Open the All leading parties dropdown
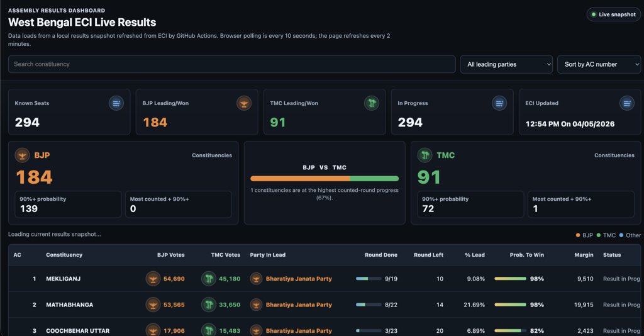Image resolution: width=644 pixels, height=336 pixels. click(x=506, y=64)
